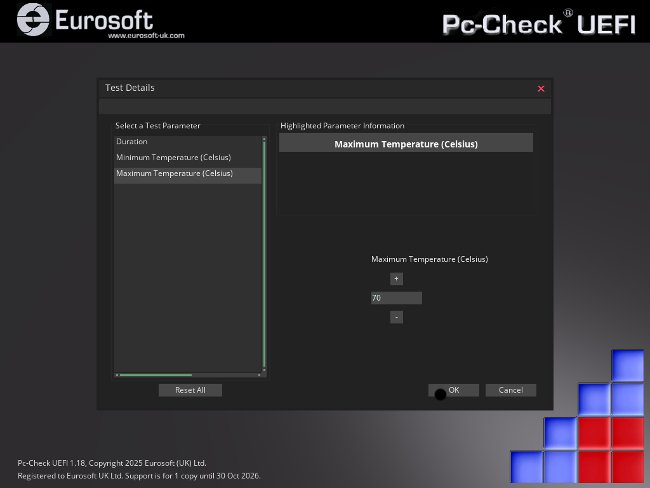Screen dimensions: 650x488
Task: Select the Duration test parameter
Action: (187, 142)
